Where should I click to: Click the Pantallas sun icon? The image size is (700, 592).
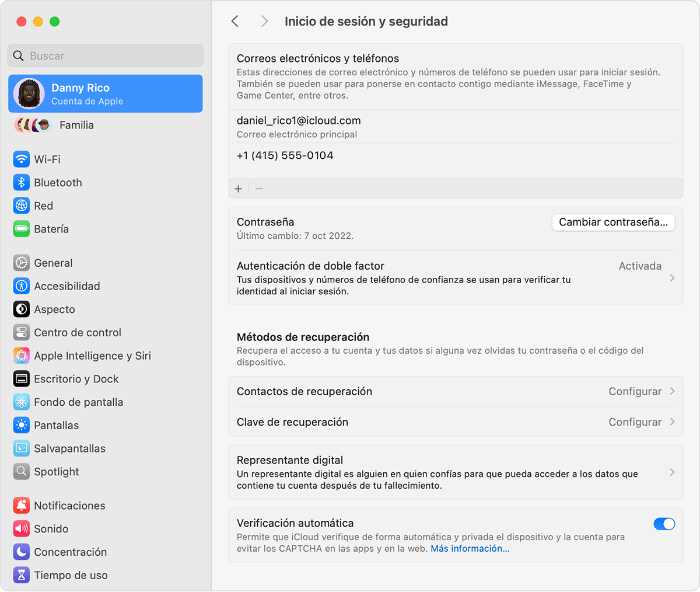[22, 425]
